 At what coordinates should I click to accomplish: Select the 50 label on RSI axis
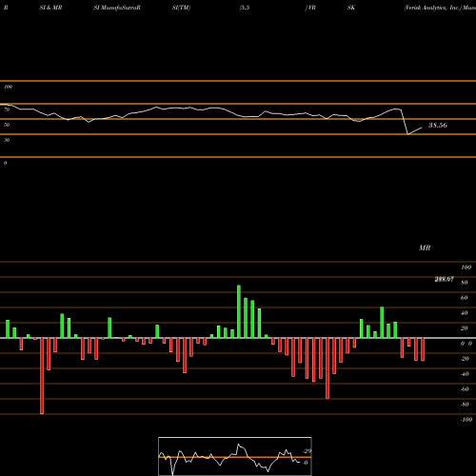point(7,125)
